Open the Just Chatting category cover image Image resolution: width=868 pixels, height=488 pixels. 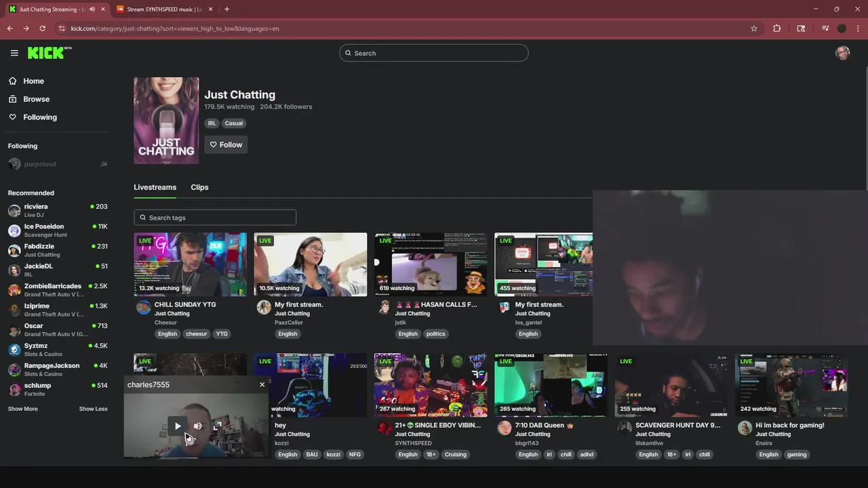click(x=166, y=121)
